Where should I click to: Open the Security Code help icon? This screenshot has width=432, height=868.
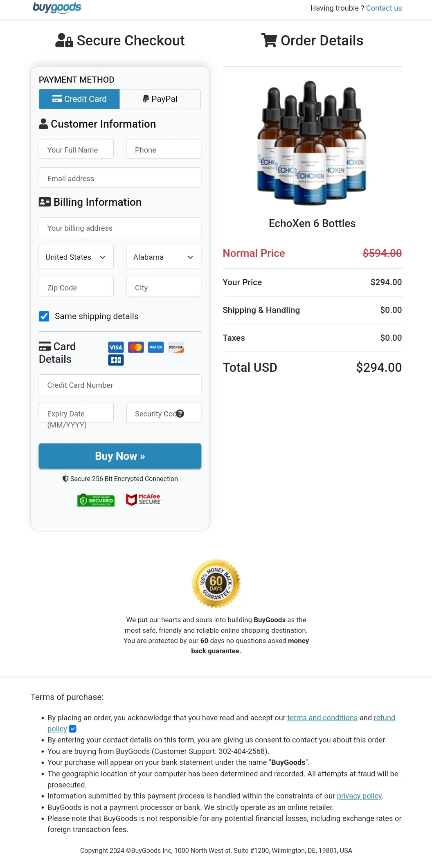point(180,414)
